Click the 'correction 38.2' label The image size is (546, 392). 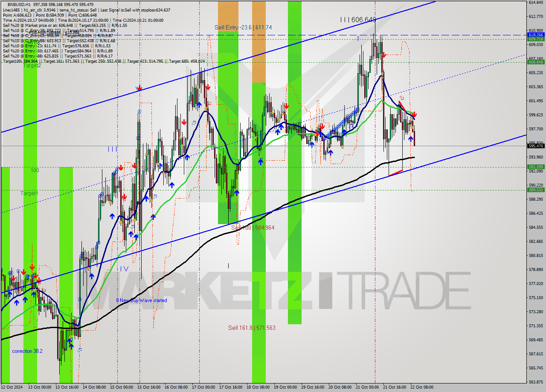27,351
